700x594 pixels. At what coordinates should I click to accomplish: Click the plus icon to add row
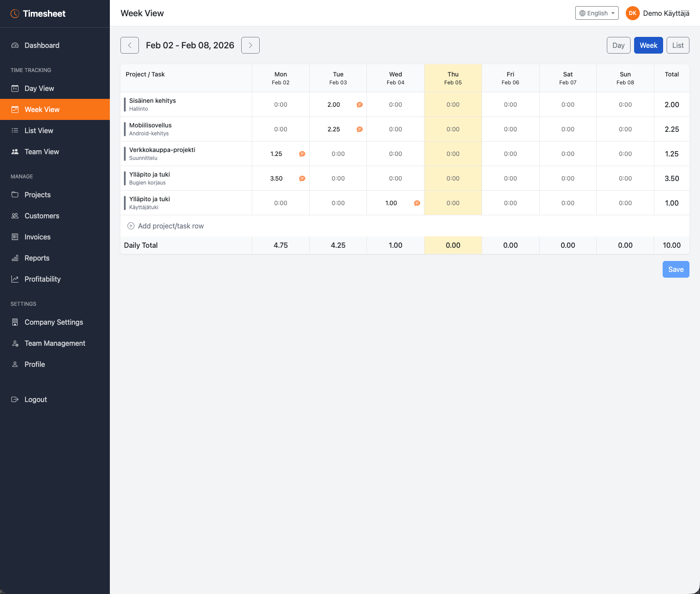tap(131, 226)
